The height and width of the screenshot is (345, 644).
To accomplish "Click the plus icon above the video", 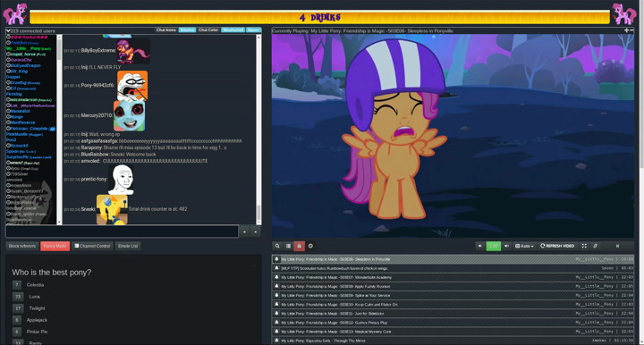I will tap(626, 30).
